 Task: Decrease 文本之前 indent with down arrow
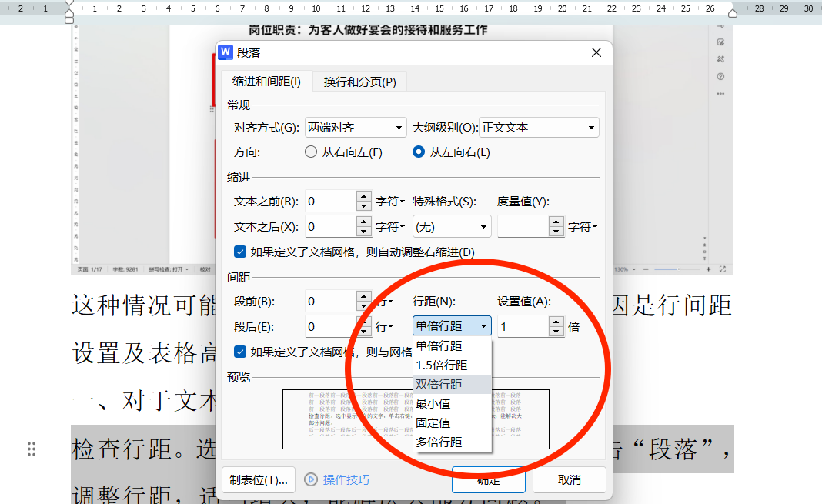click(364, 206)
